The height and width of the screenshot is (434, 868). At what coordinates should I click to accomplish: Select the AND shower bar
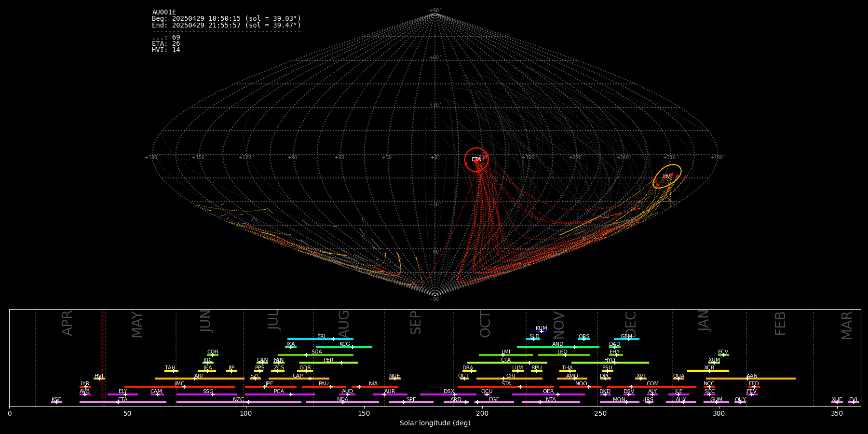558,347
